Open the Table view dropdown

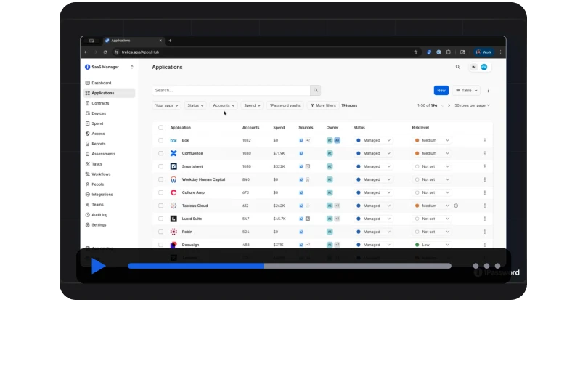(x=466, y=90)
